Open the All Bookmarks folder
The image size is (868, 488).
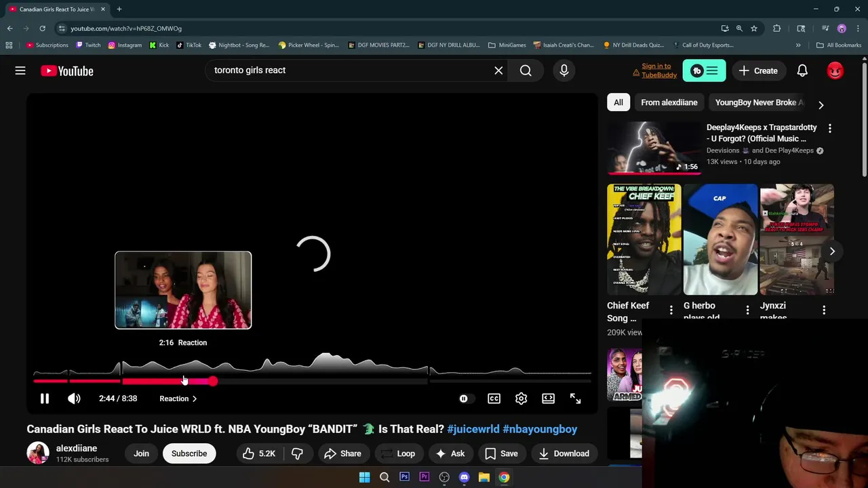pos(839,45)
